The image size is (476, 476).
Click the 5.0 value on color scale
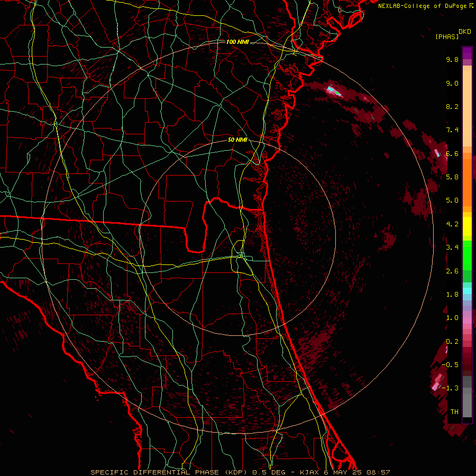(x=452, y=200)
